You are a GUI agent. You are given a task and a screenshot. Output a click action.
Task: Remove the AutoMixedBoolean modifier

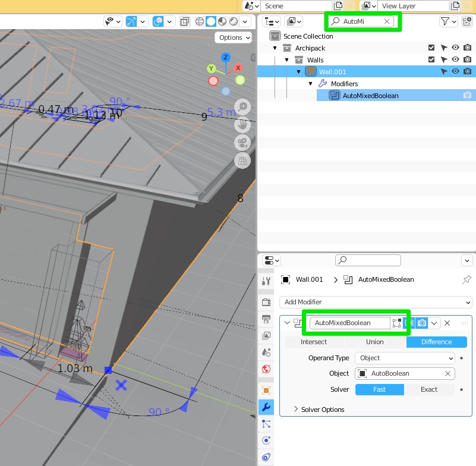coord(447,323)
